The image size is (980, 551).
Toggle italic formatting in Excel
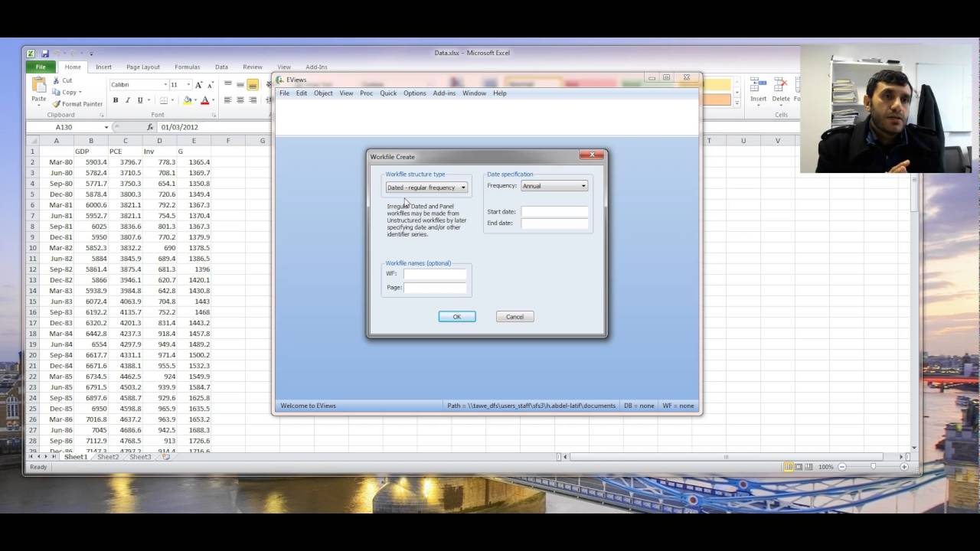[x=127, y=100]
